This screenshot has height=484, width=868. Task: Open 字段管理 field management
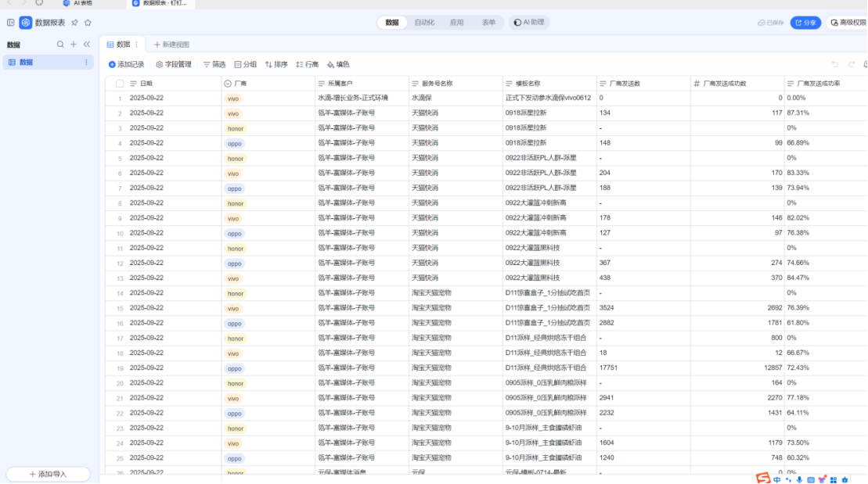point(174,64)
